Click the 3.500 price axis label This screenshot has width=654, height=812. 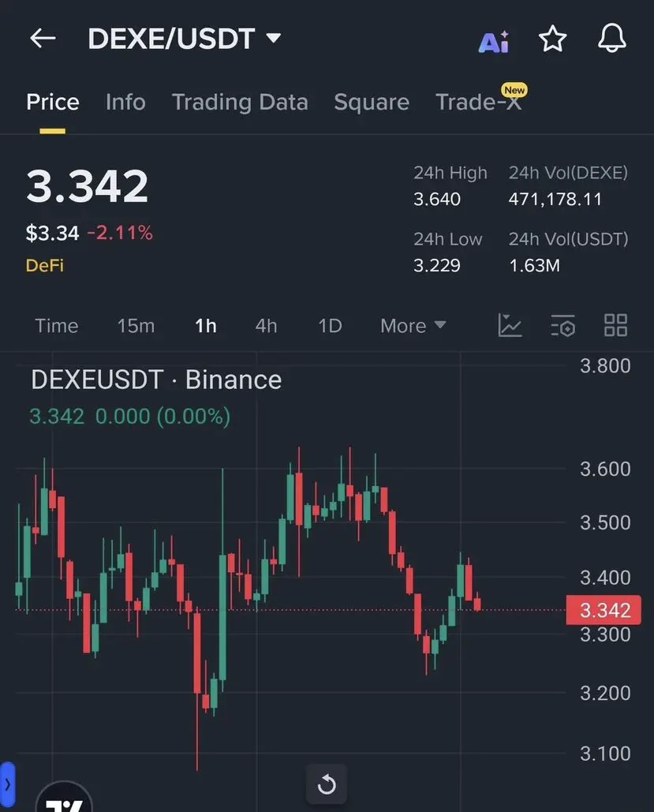tap(605, 522)
